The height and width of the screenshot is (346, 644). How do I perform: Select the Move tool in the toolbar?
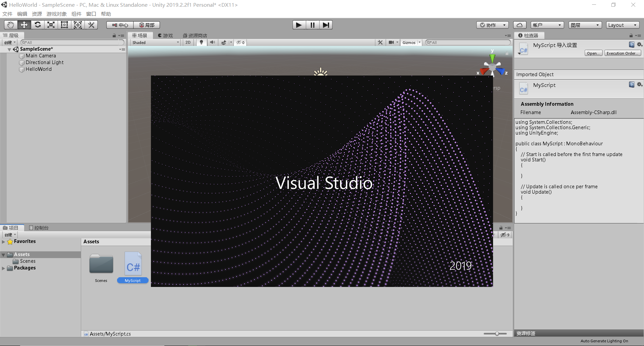coord(24,25)
